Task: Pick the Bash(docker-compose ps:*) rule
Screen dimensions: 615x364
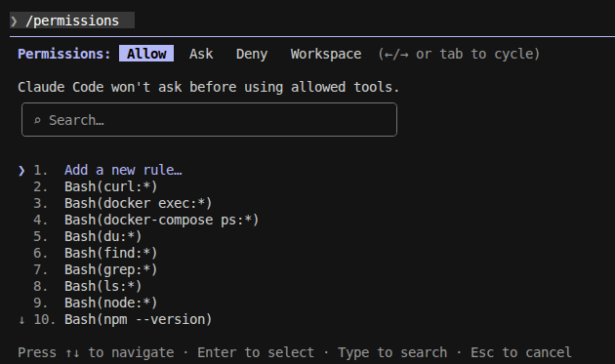Action: coord(162,220)
